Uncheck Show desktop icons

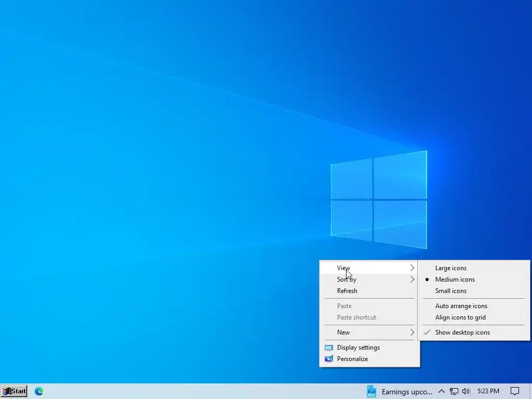tap(474, 332)
